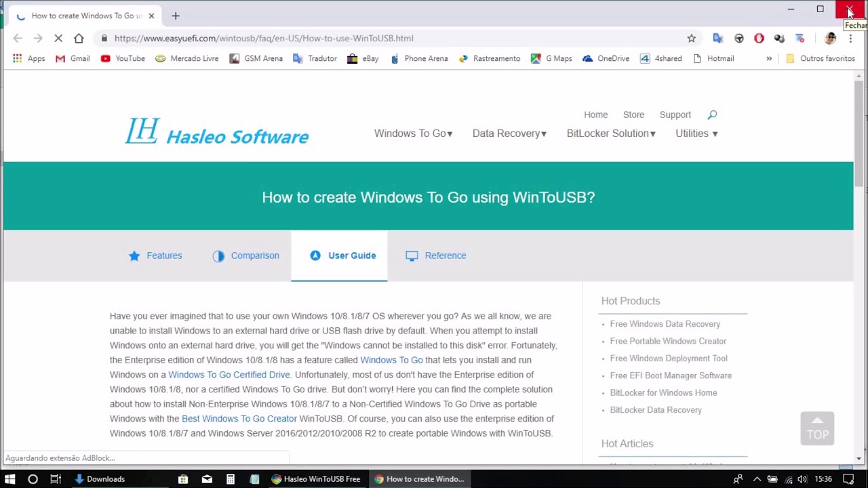Click the steering wheel extension icon
Screen dimensions: 868x488
(739, 39)
